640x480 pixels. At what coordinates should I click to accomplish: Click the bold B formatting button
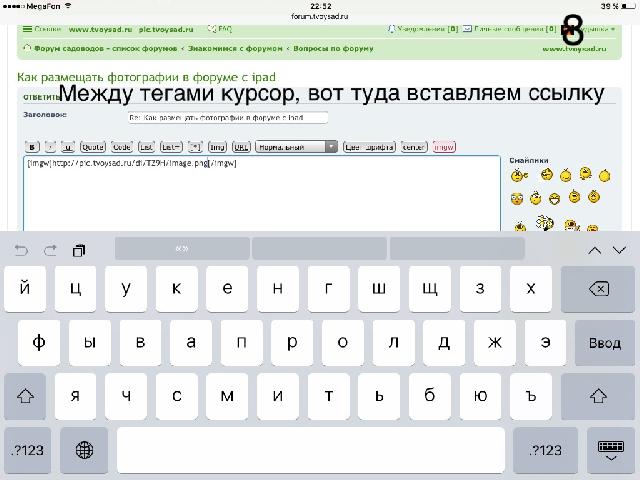[32, 147]
